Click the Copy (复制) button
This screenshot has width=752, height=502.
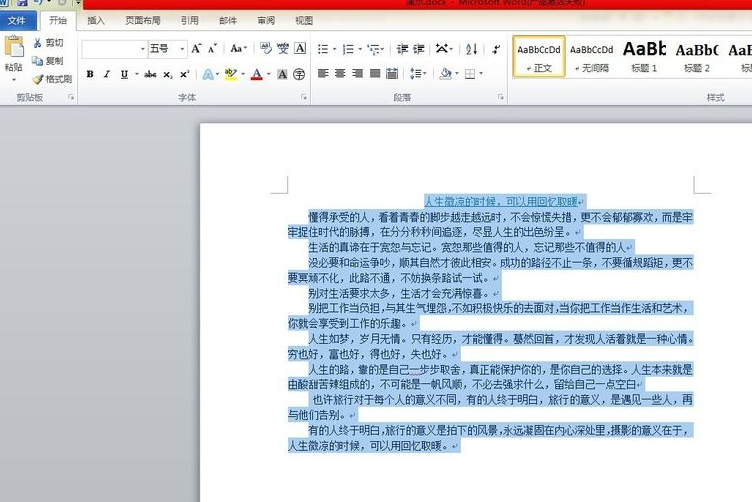coord(48,61)
